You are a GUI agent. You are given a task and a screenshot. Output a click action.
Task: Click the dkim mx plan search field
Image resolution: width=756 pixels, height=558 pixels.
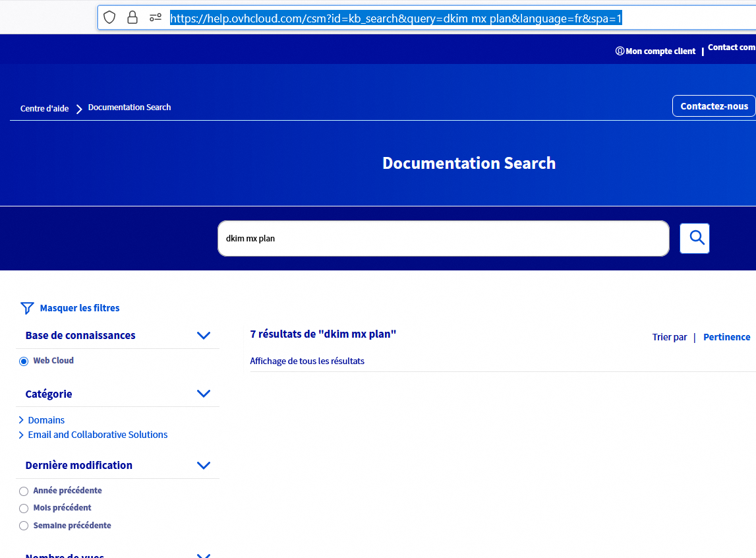pos(443,238)
